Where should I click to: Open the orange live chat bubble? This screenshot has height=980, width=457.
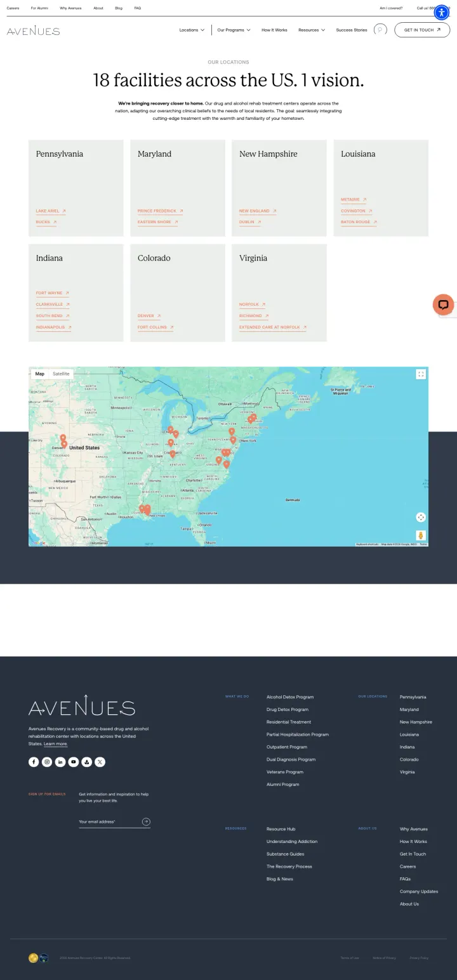click(443, 304)
